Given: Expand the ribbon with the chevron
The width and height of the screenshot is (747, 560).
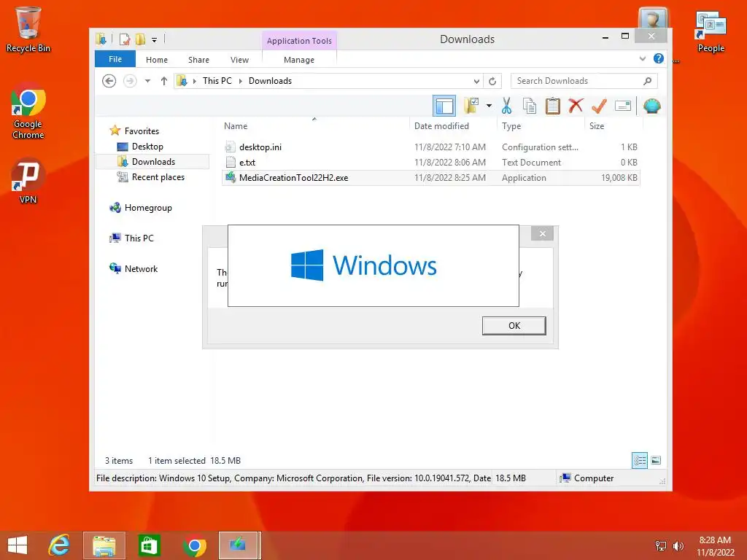Looking at the screenshot, I should (643, 58).
